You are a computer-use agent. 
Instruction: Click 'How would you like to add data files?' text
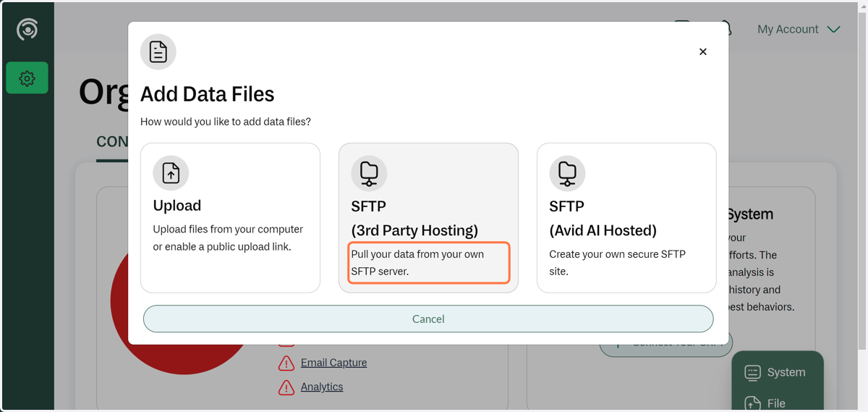pyautogui.click(x=226, y=122)
